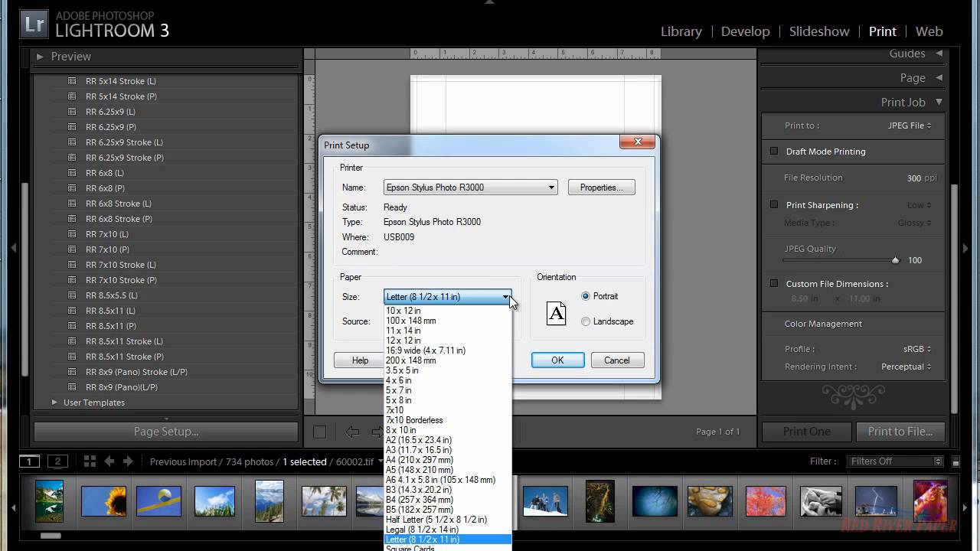Click the filmstrip go forward arrow
The image size is (980, 551).
click(128, 461)
